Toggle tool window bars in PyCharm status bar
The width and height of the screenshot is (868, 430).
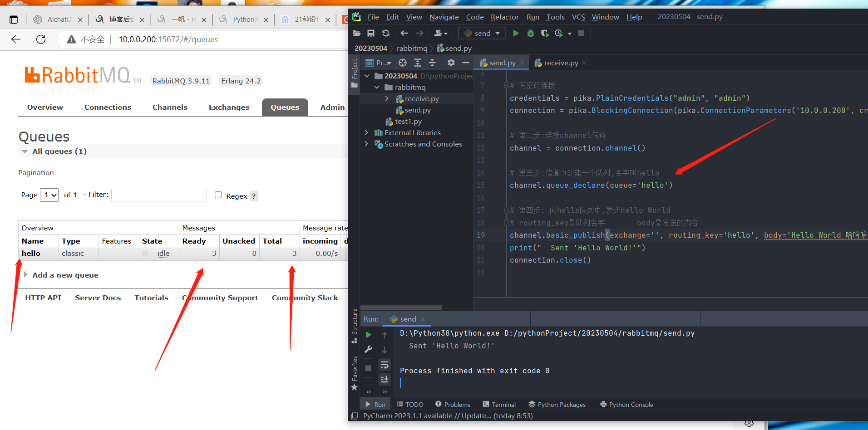point(355,416)
